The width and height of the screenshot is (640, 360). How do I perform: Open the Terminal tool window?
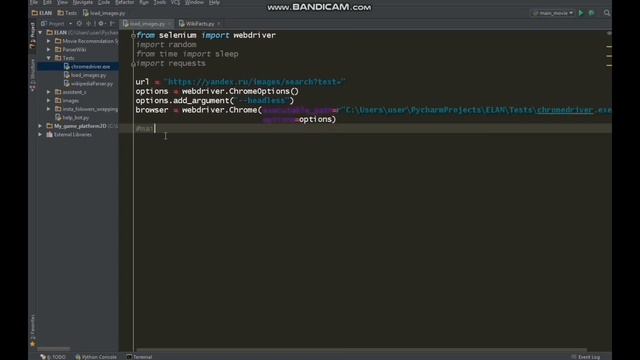tap(139, 357)
